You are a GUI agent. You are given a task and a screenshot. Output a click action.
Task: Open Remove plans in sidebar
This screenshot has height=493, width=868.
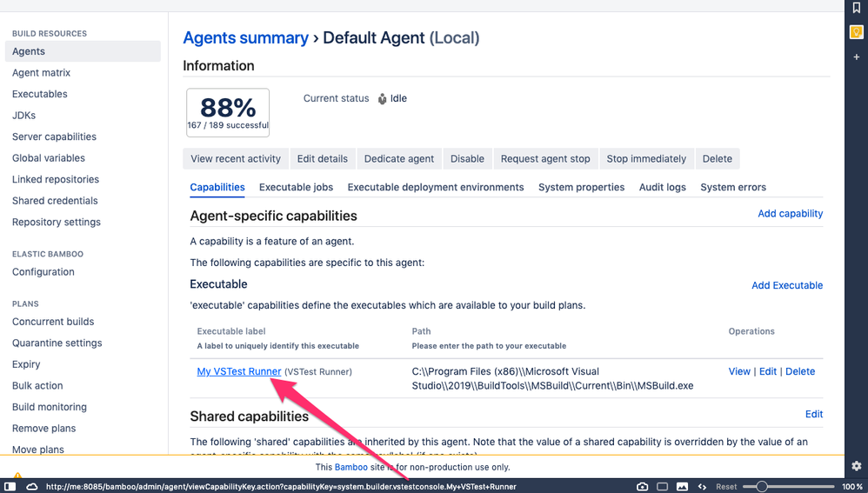tap(43, 429)
